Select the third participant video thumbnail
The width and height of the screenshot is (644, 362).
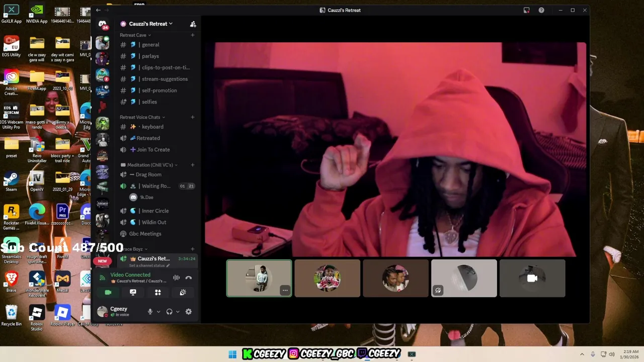[396, 278]
